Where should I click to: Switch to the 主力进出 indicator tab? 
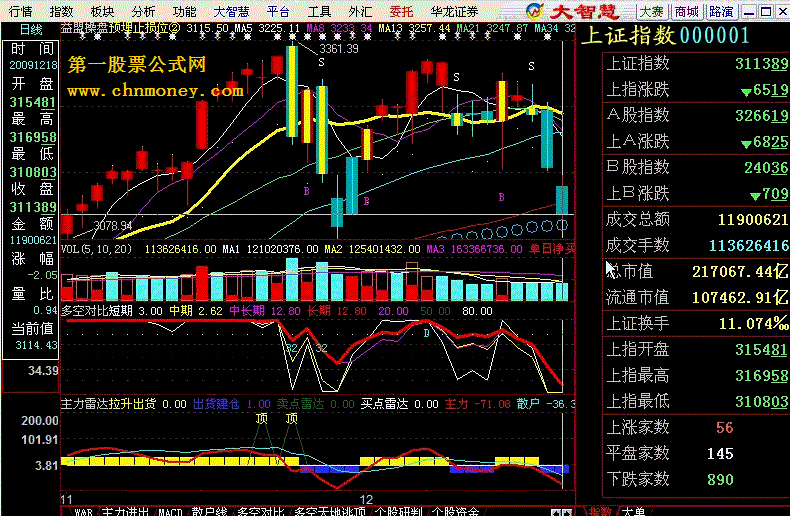pyautogui.click(x=125, y=511)
